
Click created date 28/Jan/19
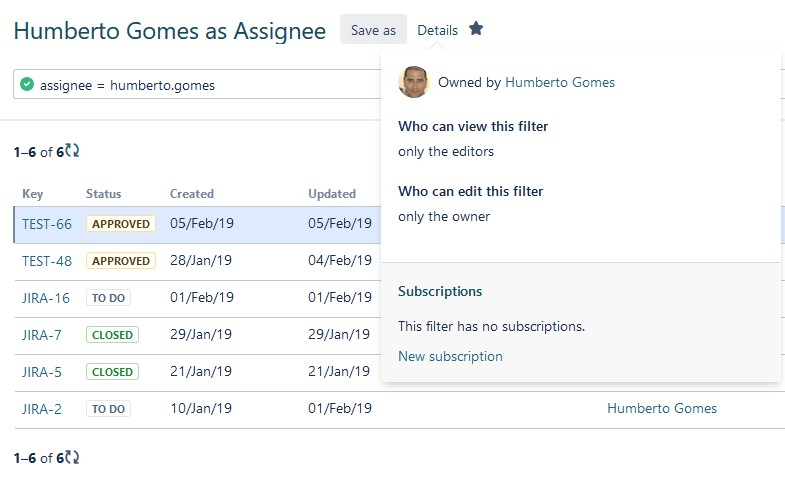click(x=201, y=260)
